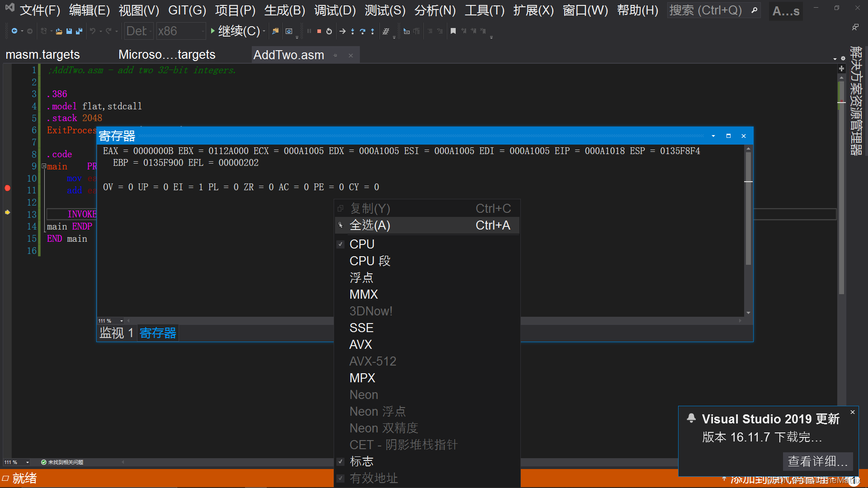This screenshot has height=488, width=868.
Task: Click the 就绪 status bar text
Action: click(24, 479)
